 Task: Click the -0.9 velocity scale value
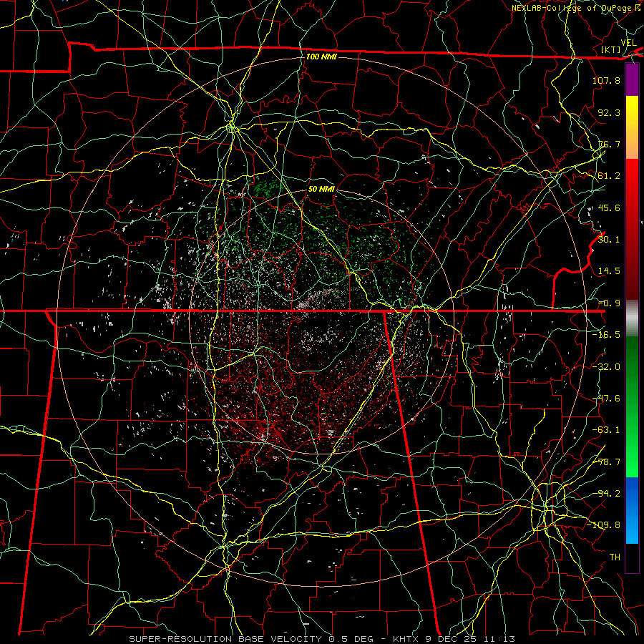[609, 303]
